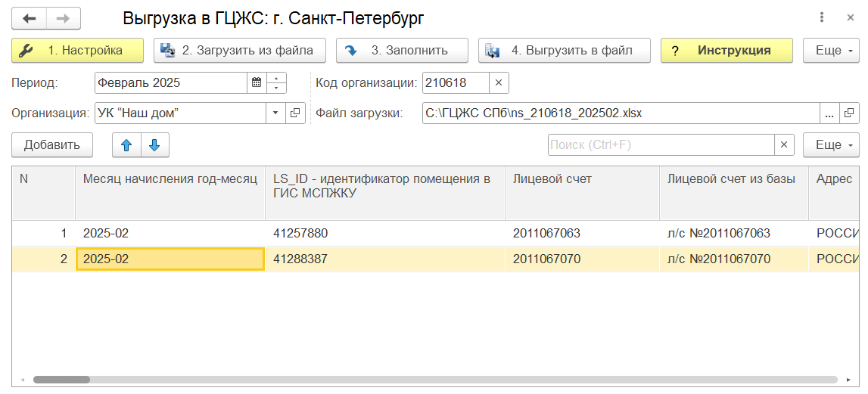This screenshot has height=394, width=868.
Task: Open the top Еще dropdown menu
Action: click(x=830, y=51)
